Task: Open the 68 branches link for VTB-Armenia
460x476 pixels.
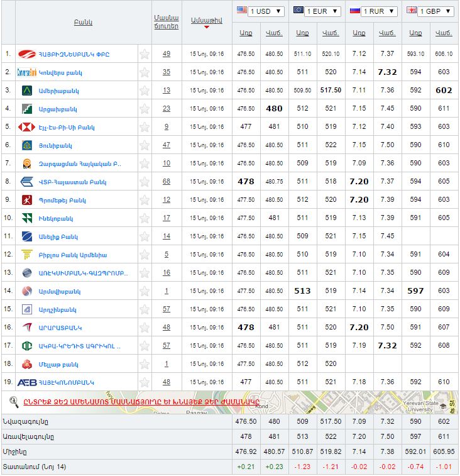Action: point(167,182)
